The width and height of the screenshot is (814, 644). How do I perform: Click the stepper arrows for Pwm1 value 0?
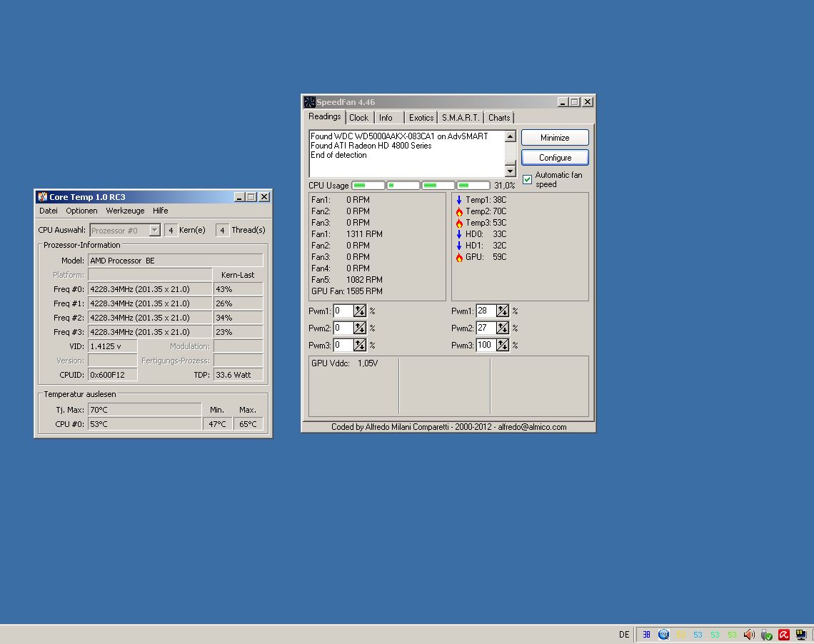360,311
